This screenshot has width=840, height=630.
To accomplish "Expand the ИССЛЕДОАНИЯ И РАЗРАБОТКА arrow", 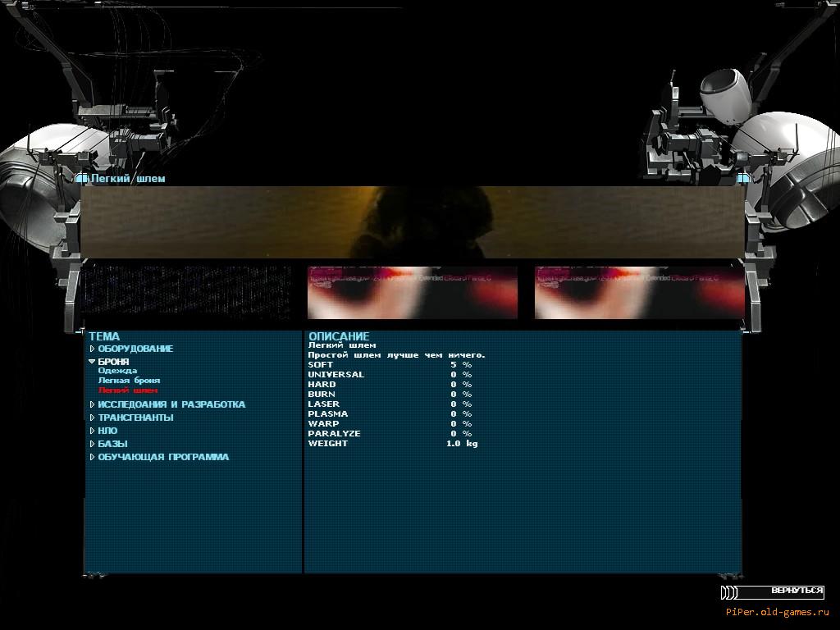I will [93, 404].
